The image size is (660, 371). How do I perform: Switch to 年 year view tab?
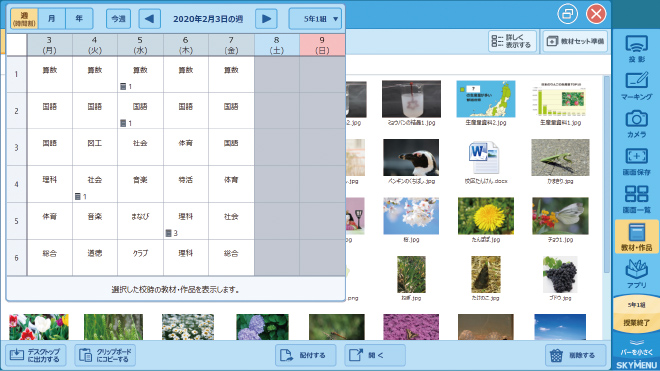click(79, 19)
